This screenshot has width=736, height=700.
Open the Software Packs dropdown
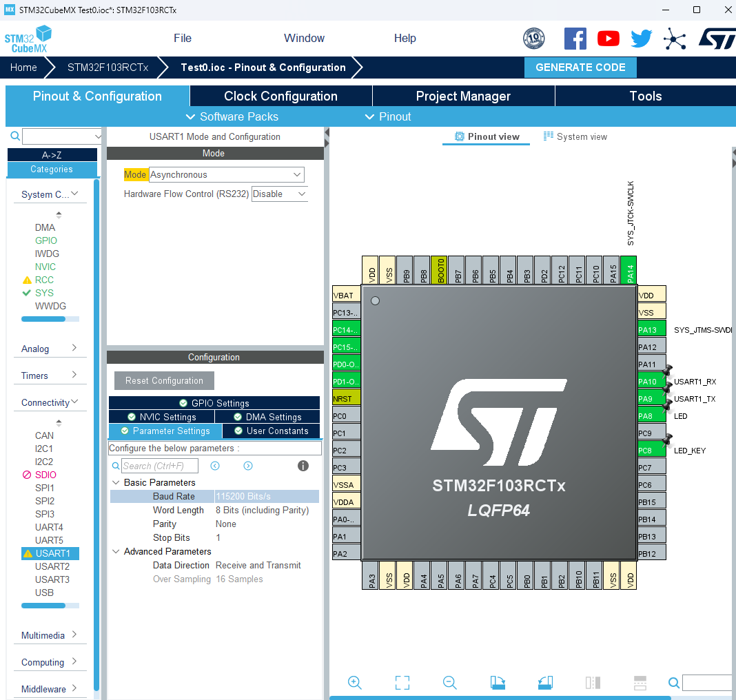[232, 116]
